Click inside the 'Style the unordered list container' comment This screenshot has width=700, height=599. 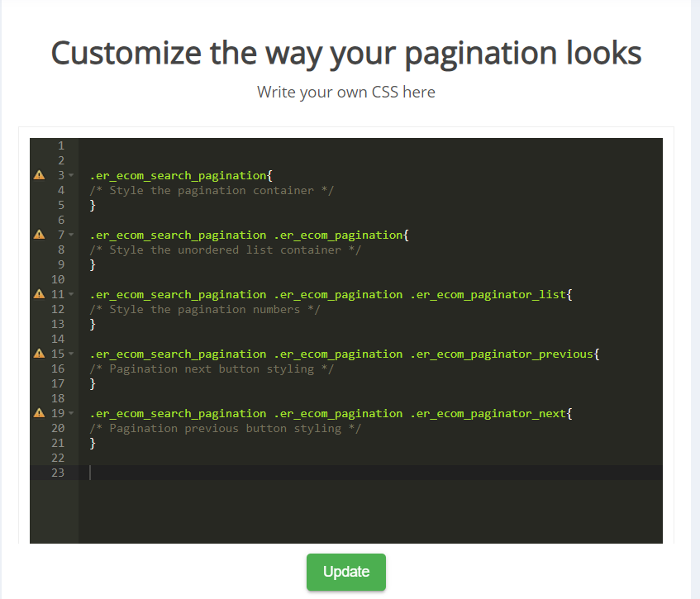226,250
